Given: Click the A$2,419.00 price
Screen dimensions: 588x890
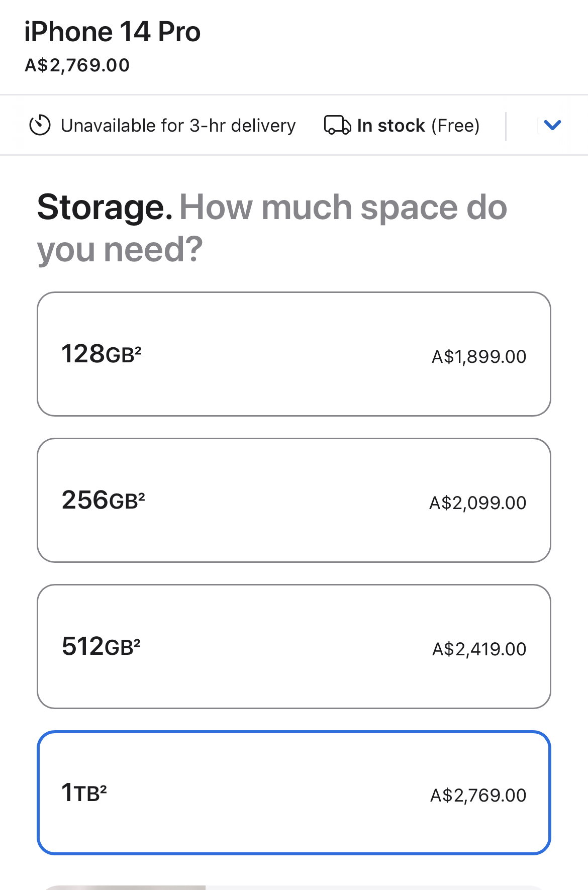Looking at the screenshot, I should click(479, 649).
